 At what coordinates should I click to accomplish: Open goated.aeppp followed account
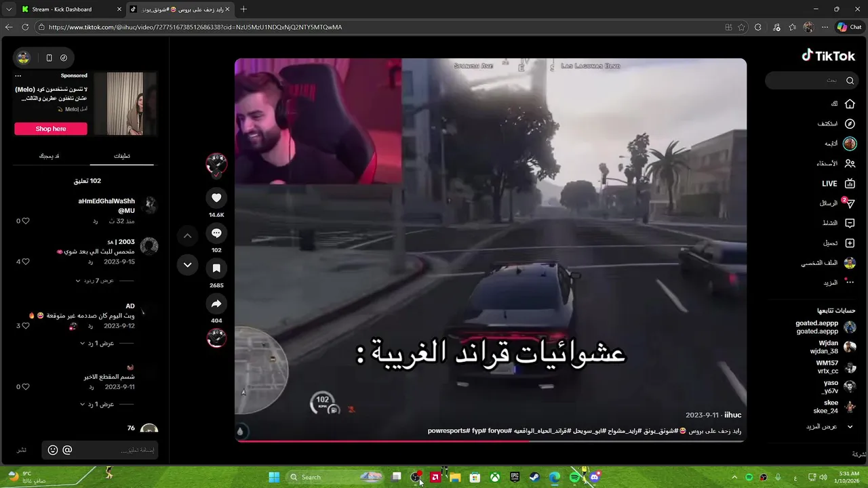(x=825, y=327)
